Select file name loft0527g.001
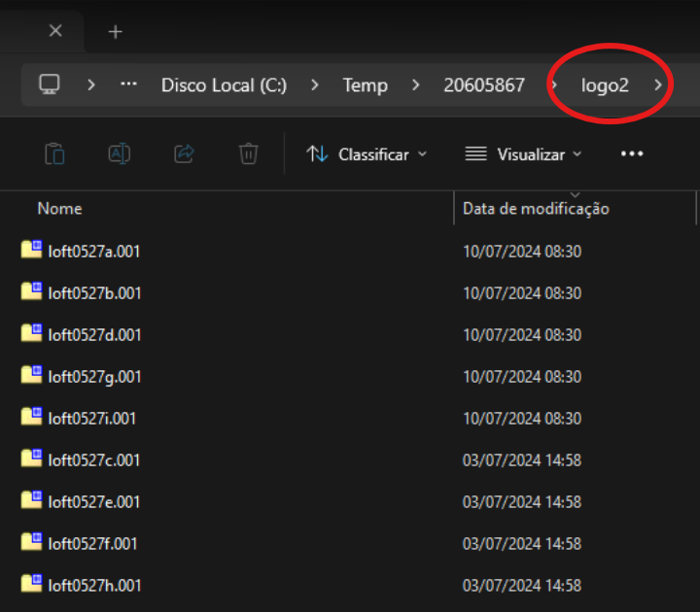This screenshot has height=612, width=700. coord(94,377)
